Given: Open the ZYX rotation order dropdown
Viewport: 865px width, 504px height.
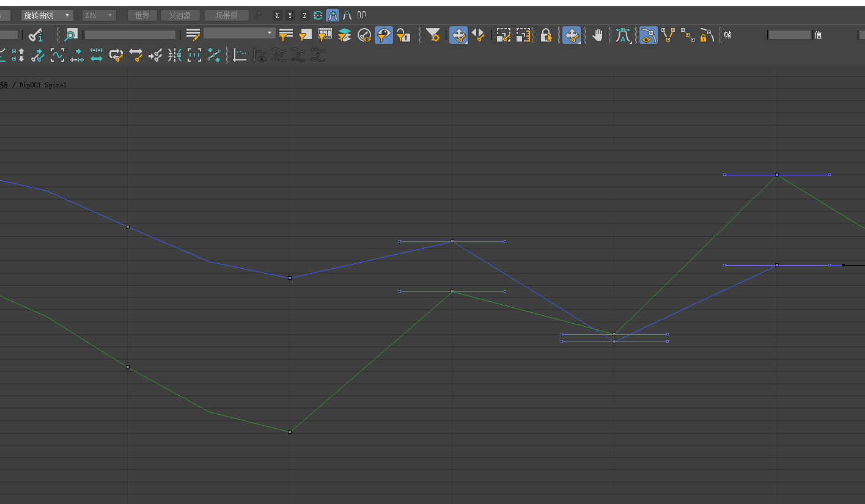Looking at the screenshot, I should click(99, 15).
